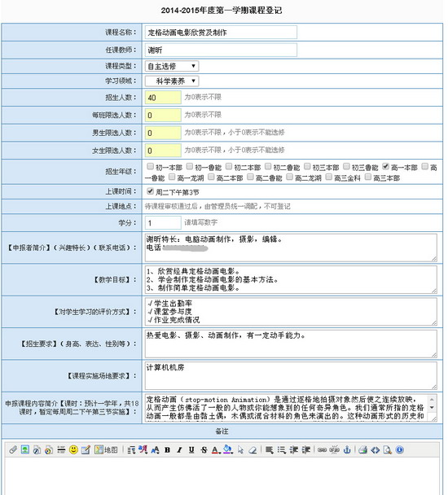Check the 初一本部 grade checkbox
Viewport: 448px width, 495px height.
(x=151, y=166)
